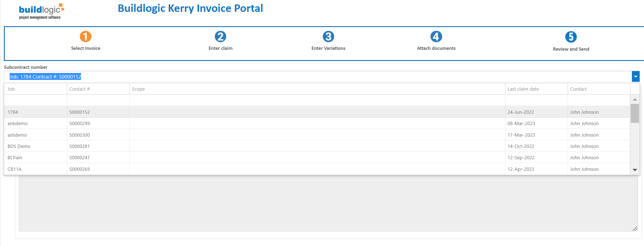
Task: Click the text area resize grip
Action: (x=635, y=228)
